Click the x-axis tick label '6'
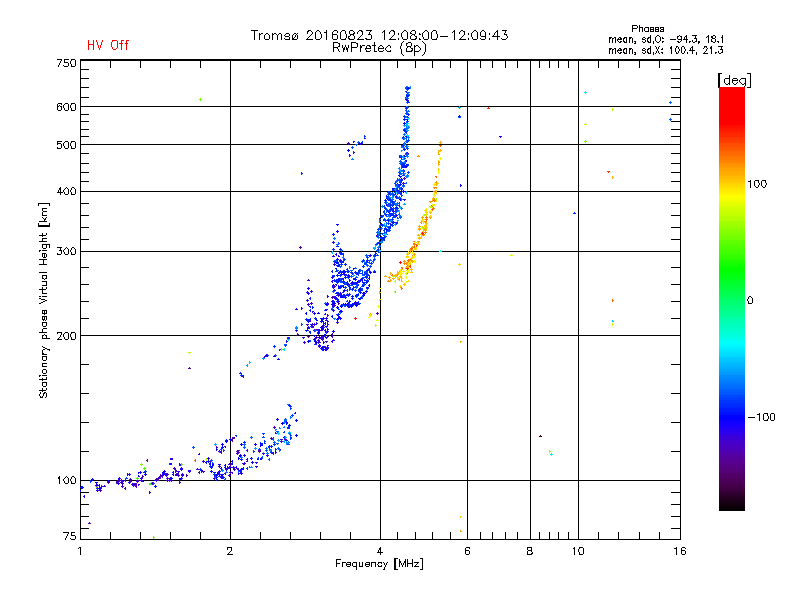The width and height of the screenshot is (800, 600). [x=467, y=551]
